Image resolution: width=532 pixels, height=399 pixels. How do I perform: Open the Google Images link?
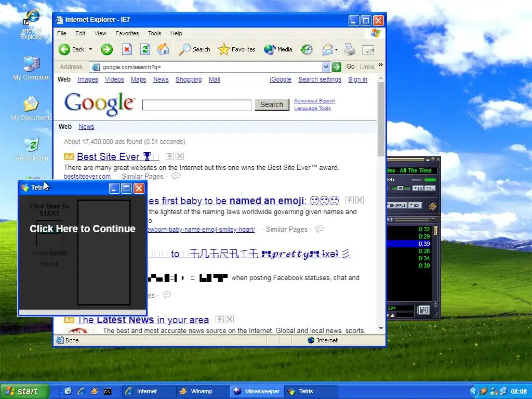click(87, 79)
